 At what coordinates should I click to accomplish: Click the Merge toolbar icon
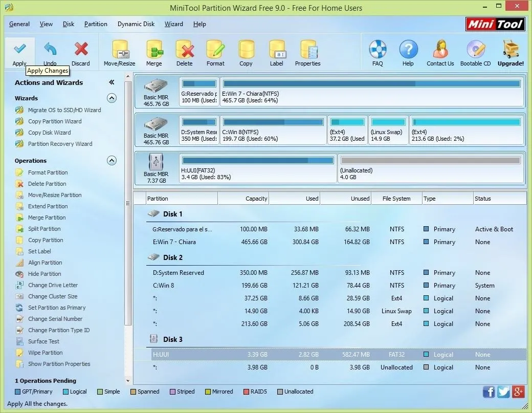tap(154, 50)
